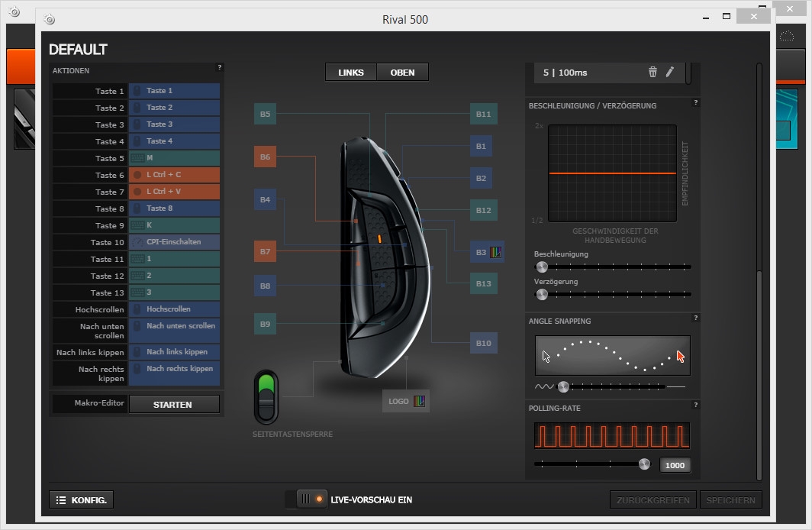This screenshot has height=530, width=812.
Task: Open Taste 13 assignment showing 3
Action: point(175,292)
